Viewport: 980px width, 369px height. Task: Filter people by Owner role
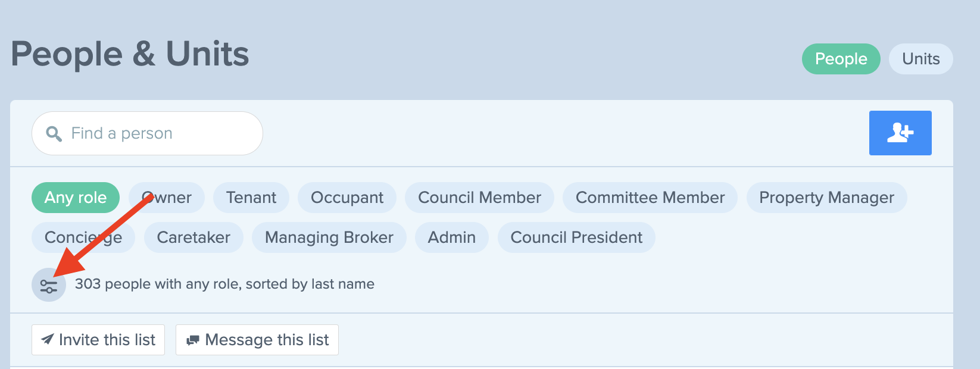167,198
